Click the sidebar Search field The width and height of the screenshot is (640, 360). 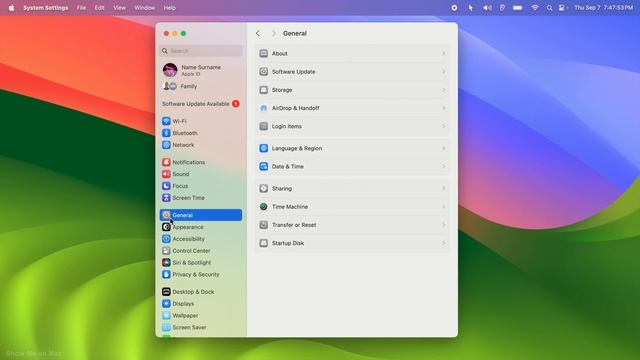coord(201,51)
